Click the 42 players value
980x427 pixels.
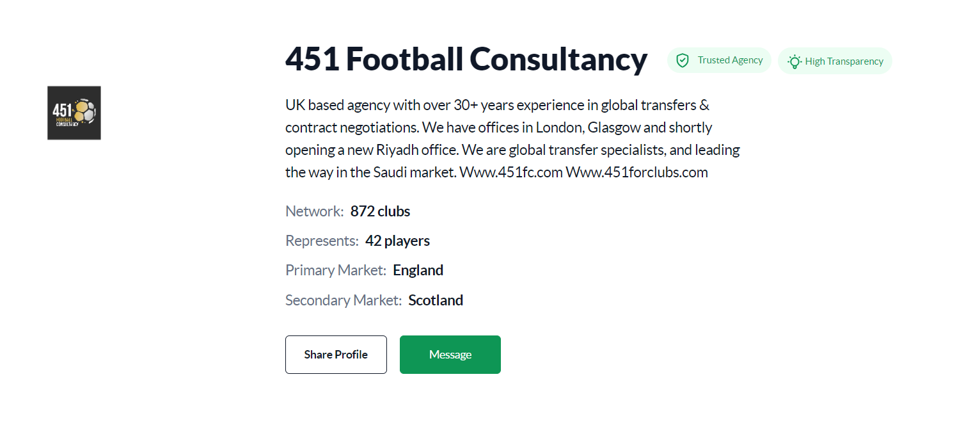pyautogui.click(x=397, y=241)
